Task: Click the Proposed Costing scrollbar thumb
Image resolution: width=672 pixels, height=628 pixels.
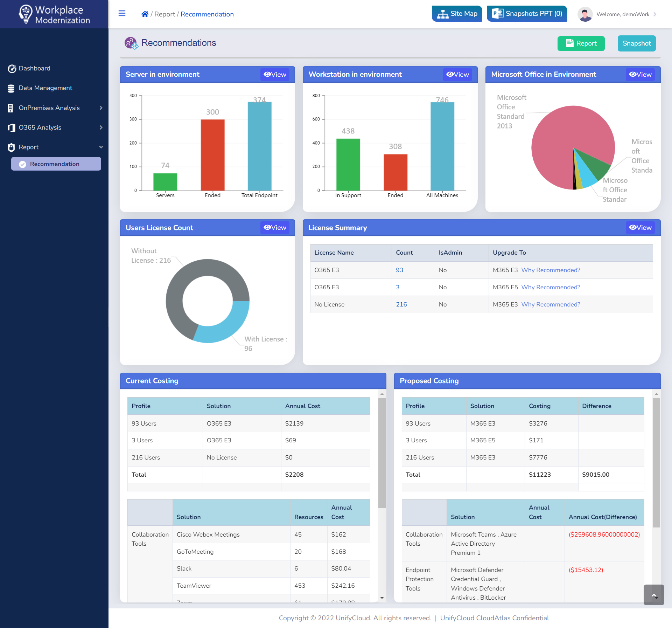Action: tap(656, 463)
